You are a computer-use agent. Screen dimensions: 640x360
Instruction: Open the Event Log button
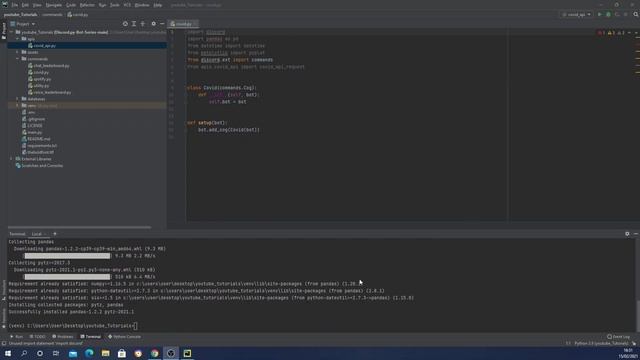click(x=618, y=337)
